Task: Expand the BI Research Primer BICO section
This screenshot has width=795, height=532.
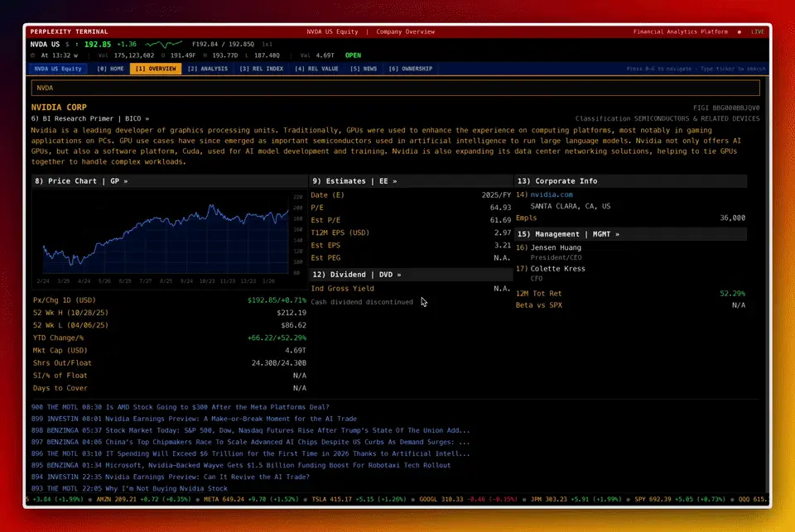Action: pos(89,118)
